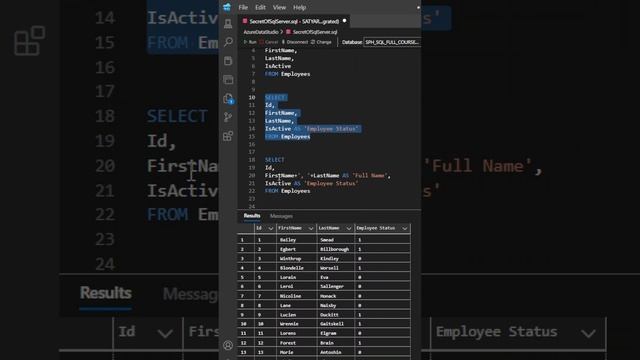This screenshot has width=640, height=360.
Task: Open the Id column filter chevron
Action: click(x=271, y=229)
